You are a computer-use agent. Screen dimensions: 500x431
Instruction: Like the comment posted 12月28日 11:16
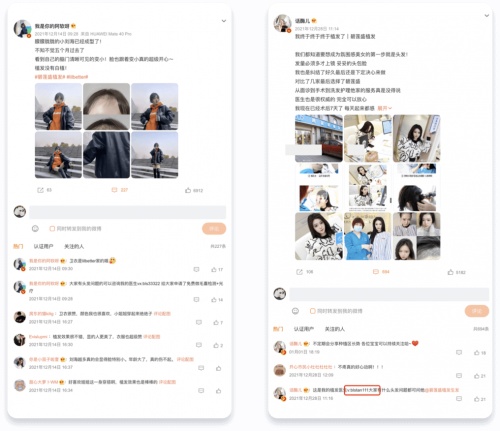click(477, 399)
